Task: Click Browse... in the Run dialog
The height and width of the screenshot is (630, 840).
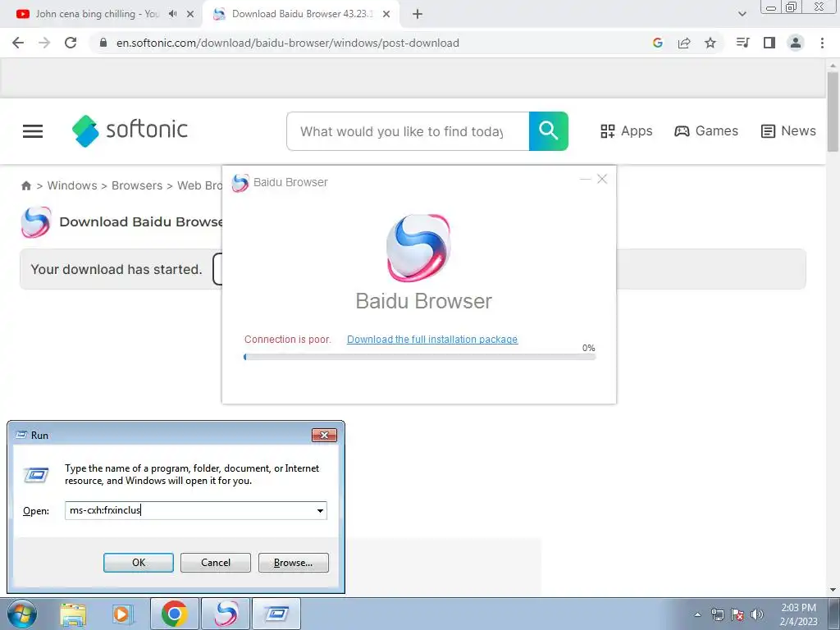Action: (x=293, y=563)
